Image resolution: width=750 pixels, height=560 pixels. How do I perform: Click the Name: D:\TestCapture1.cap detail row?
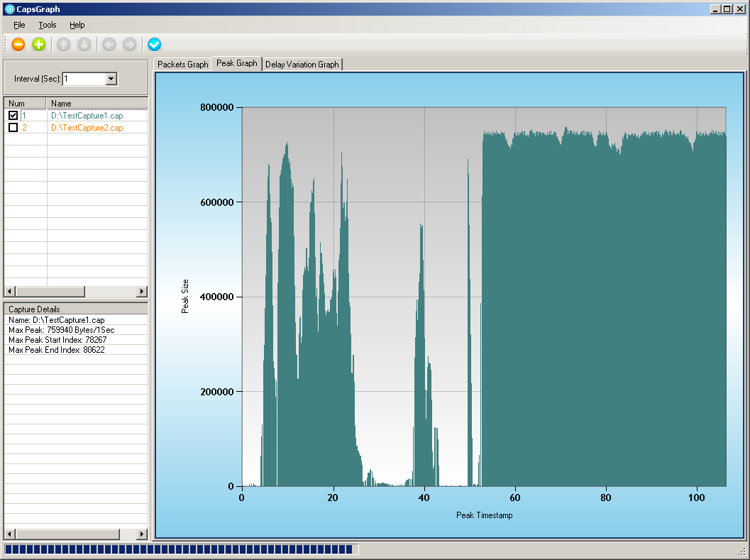(76, 319)
